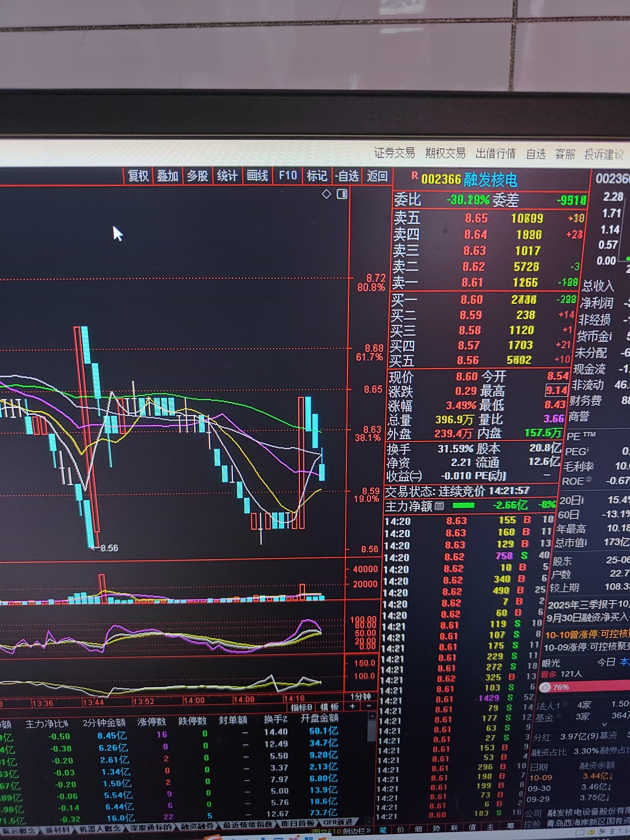630x840 pixels.
Task: Expand the 侧边栏 sidebar arrows
Action: (x=368, y=831)
